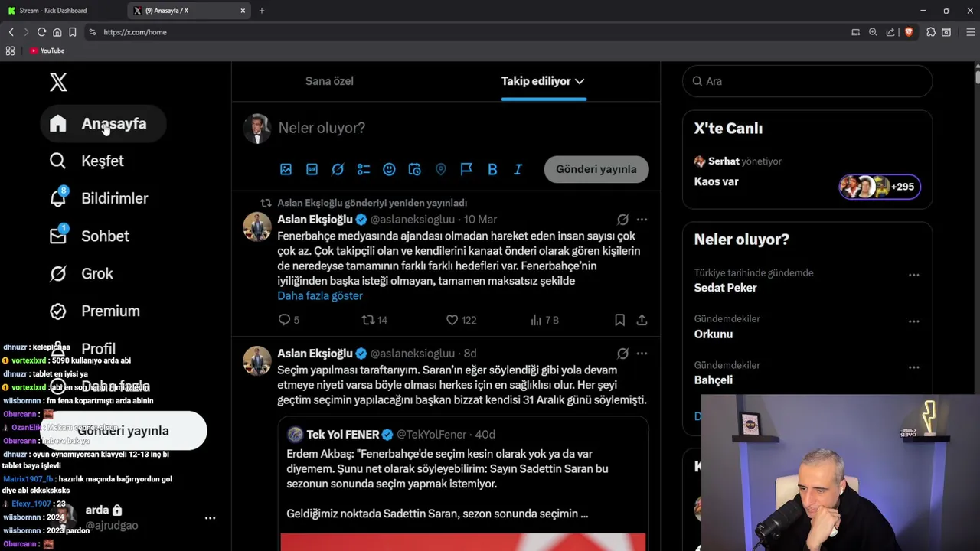The width and height of the screenshot is (980, 551).
Task: Click the Neler oluyor? compose field
Action: click(459, 128)
